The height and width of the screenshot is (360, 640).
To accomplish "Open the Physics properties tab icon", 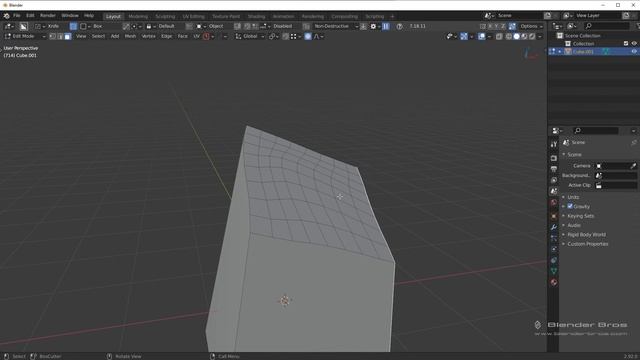I will [x=553, y=249].
